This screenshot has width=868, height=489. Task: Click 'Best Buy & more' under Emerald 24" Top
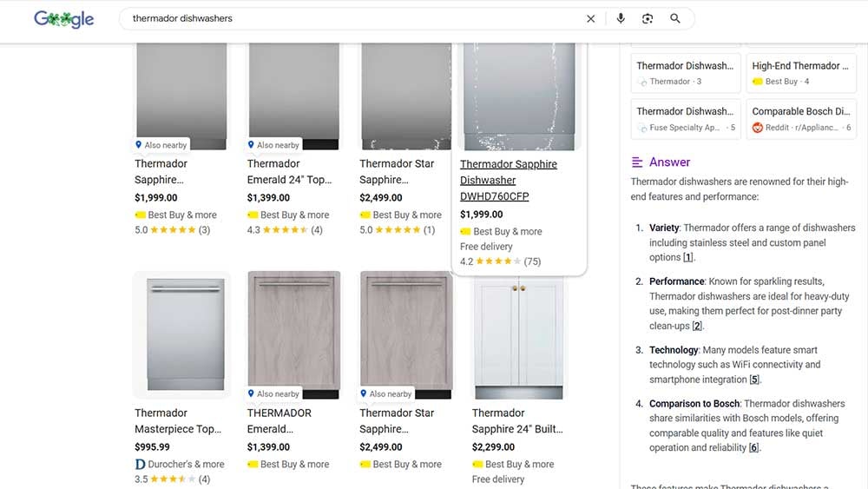pos(294,215)
